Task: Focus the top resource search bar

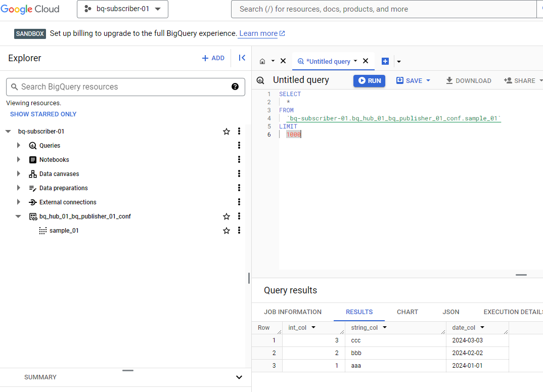Action: click(384, 9)
